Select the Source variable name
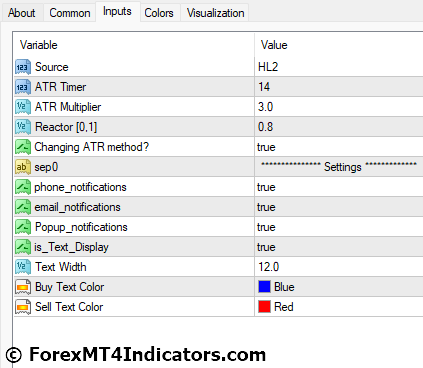 tap(52, 67)
